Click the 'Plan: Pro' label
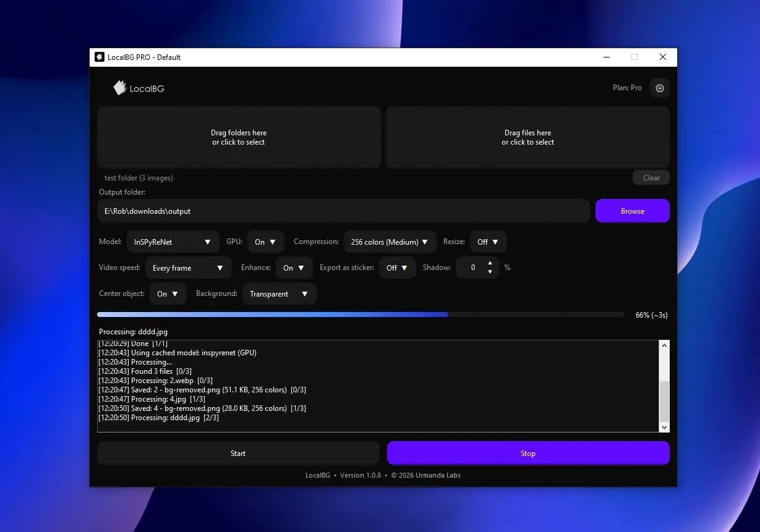This screenshot has height=532, width=760. tap(627, 88)
